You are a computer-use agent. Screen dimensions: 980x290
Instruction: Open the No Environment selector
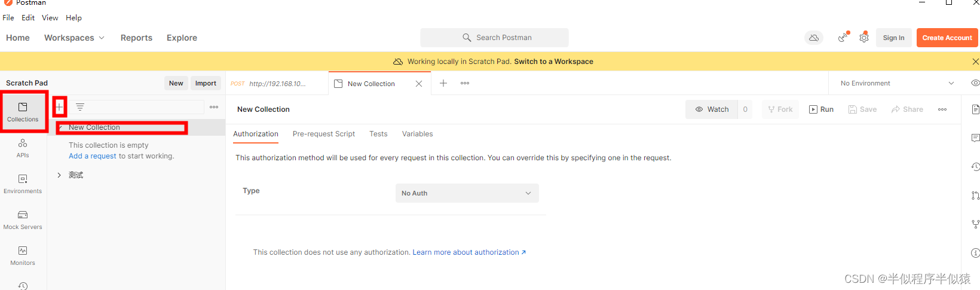click(897, 83)
